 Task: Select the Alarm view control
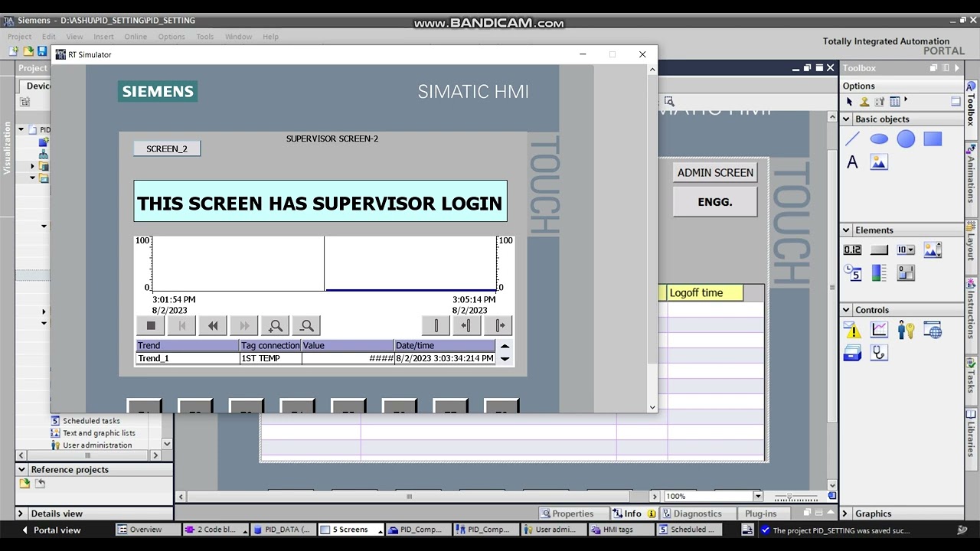(x=852, y=330)
